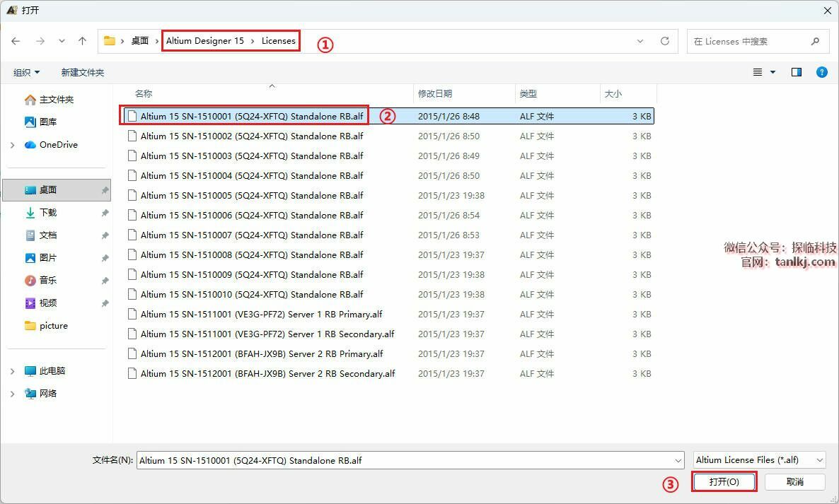The width and height of the screenshot is (839, 504).
Task: Select 桌面 in the sidebar
Action: pos(57,189)
